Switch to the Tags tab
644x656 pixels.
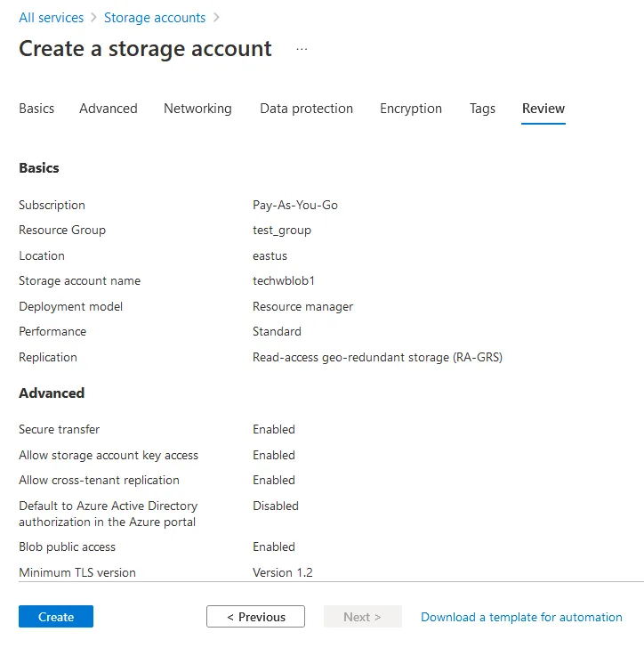pyautogui.click(x=482, y=109)
